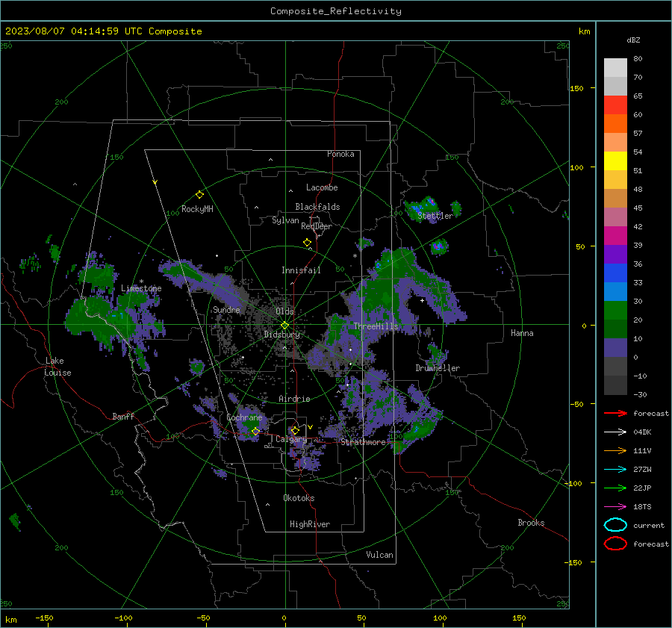Click the km label at bottom left
This screenshot has width=672, height=628.
[10, 620]
